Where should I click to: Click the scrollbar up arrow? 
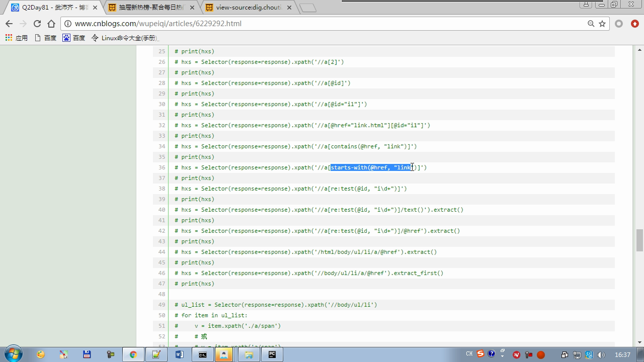(639, 50)
